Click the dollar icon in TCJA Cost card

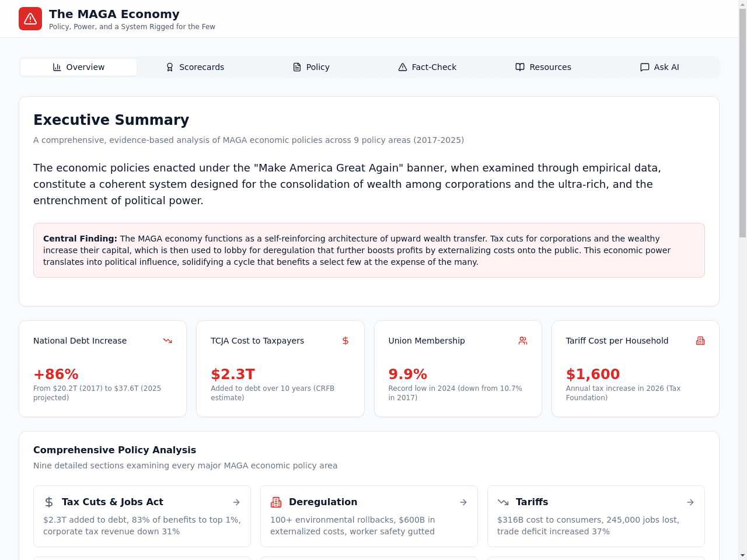(345, 341)
